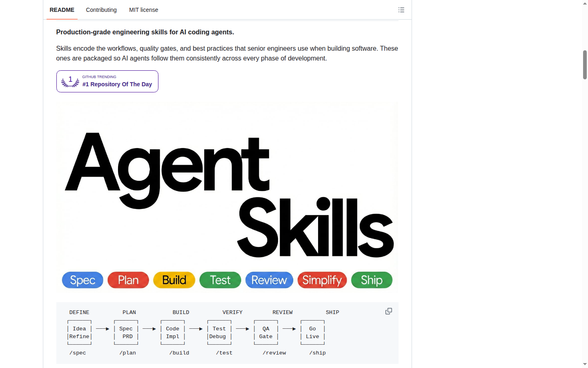
Task: Click the blue Spec pill
Action: click(82, 280)
